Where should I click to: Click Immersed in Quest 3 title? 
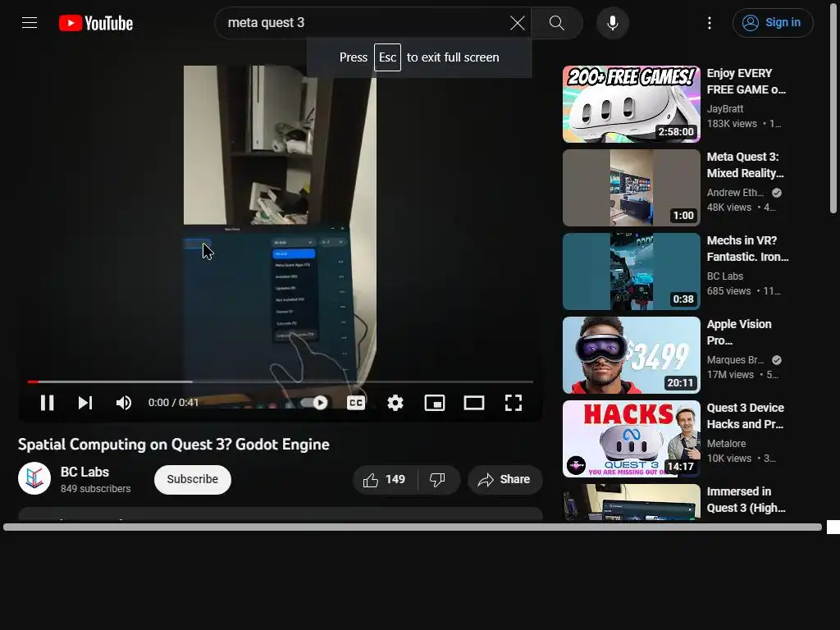point(746,500)
